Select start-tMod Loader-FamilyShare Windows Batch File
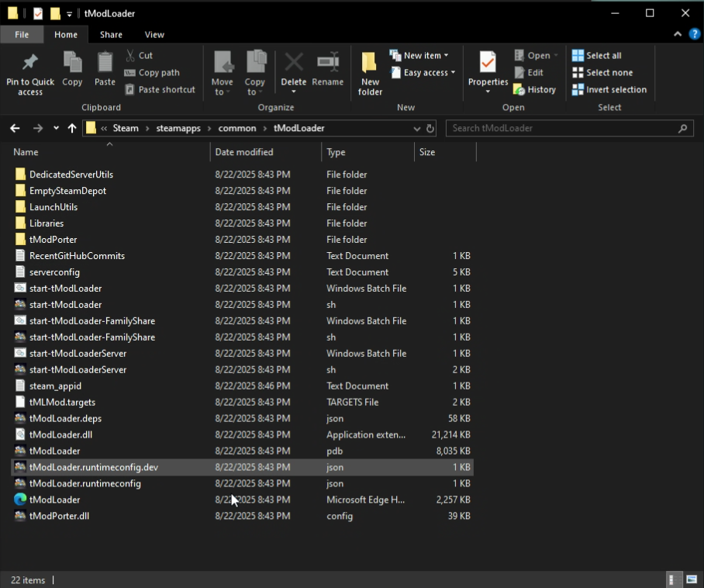The image size is (704, 588). 242,320
